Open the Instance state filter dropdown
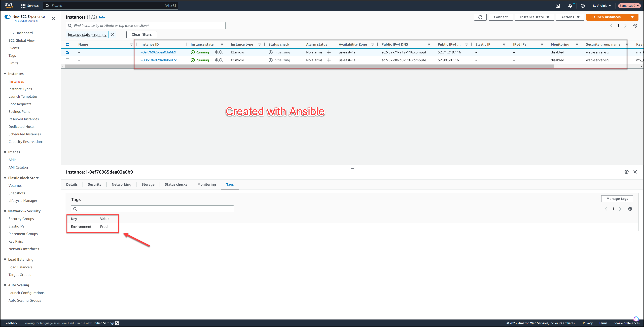The image size is (644, 327). [534, 17]
